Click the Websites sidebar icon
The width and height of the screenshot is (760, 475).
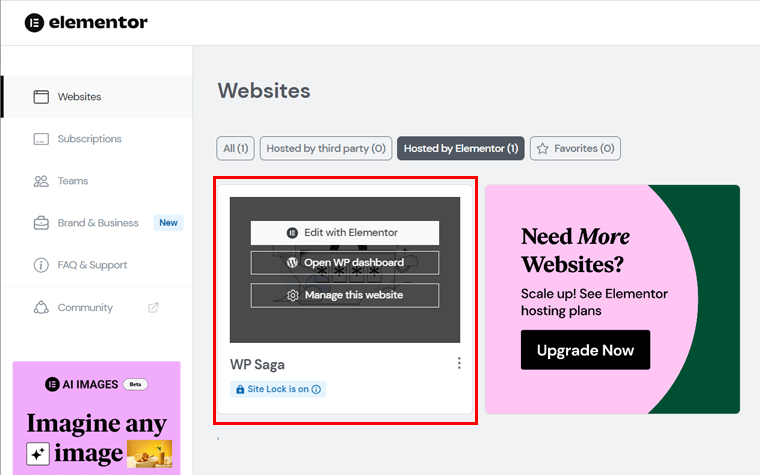(41, 96)
